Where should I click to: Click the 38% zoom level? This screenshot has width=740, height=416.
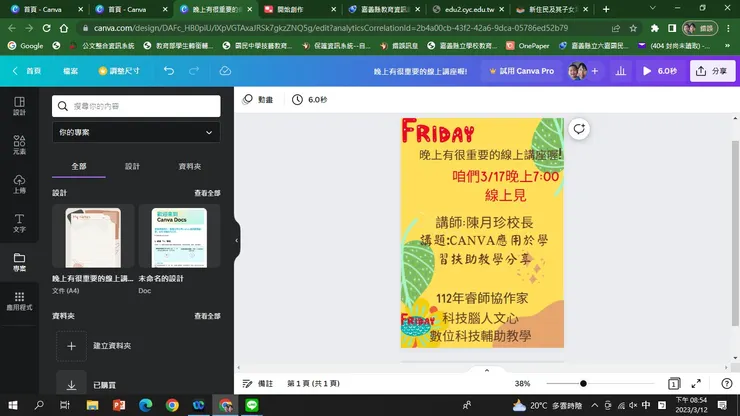(522, 383)
